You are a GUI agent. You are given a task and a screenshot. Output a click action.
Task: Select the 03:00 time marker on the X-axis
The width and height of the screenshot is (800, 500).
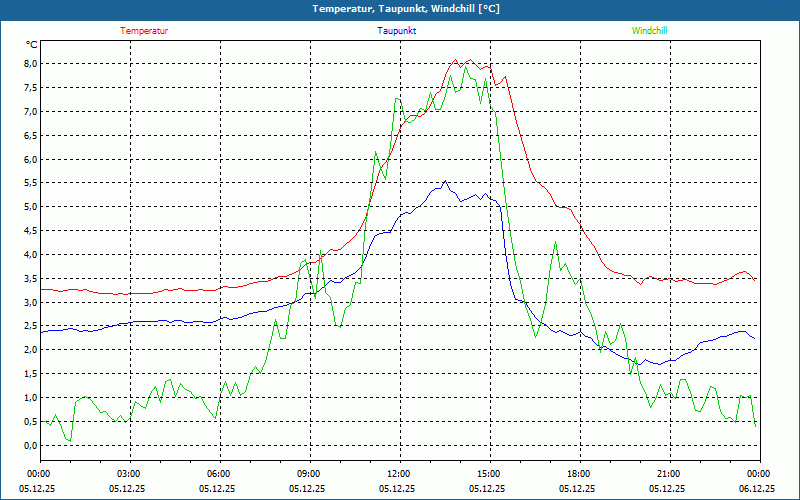(x=128, y=474)
